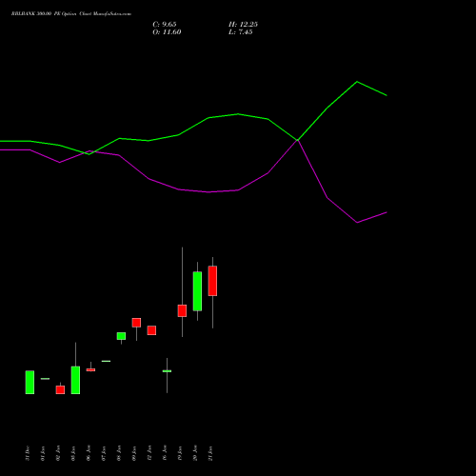The height and width of the screenshot is (476, 476).
Task: Click the 09 Jan date label
Action: pos(134,453)
